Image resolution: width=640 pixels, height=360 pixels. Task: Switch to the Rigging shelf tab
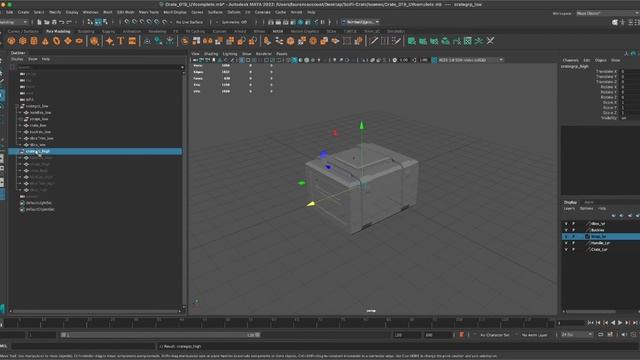coord(108,31)
